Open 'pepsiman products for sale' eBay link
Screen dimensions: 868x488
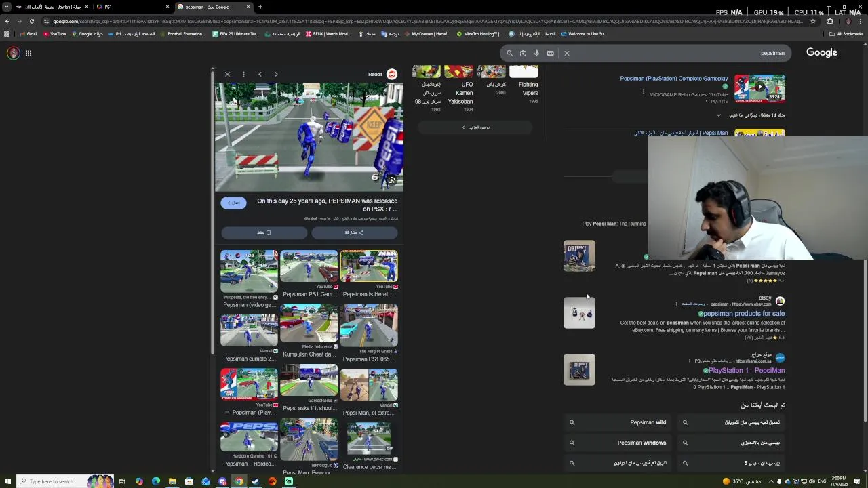click(744, 314)
